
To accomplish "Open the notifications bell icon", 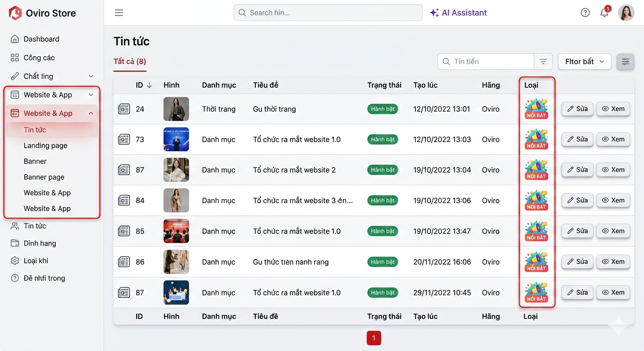I will 604,13.
